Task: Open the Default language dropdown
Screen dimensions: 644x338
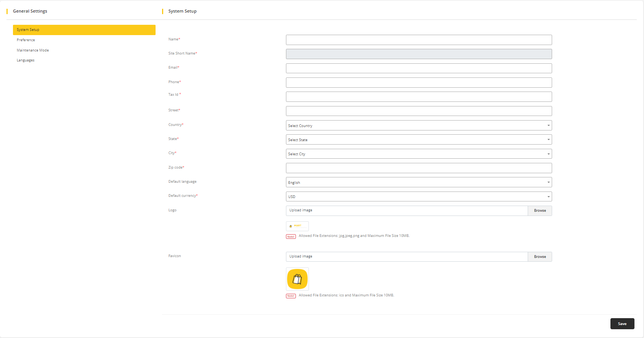Action: point(418,182)
